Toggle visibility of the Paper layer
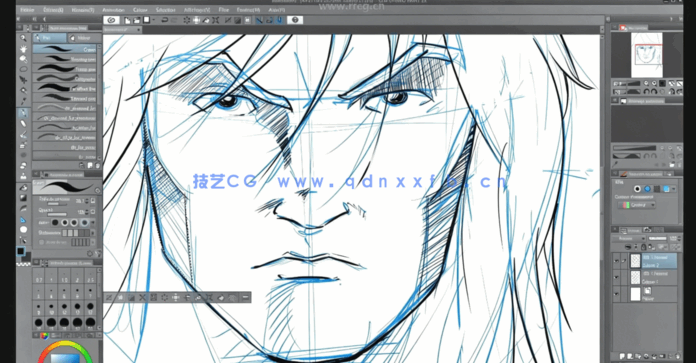The image size is (696, 363). (x=616, y=293)
